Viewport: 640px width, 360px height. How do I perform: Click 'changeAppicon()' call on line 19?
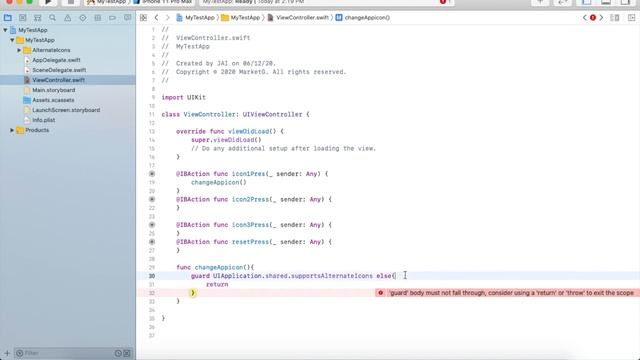pos(219,182)
